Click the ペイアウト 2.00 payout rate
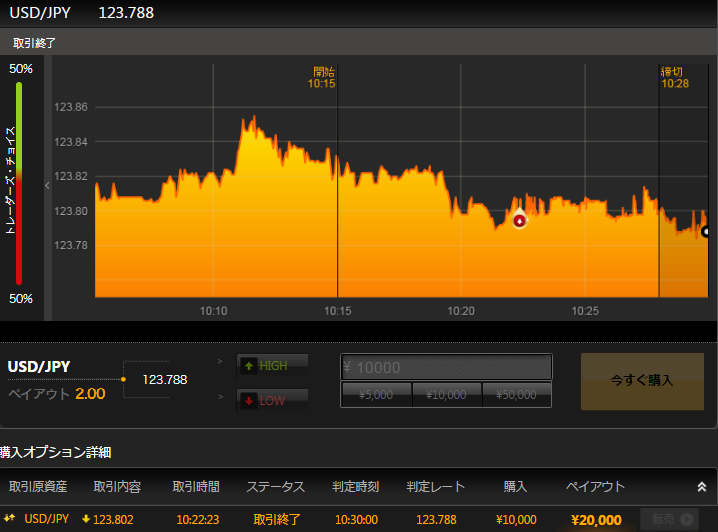 [x=57, y=394]
